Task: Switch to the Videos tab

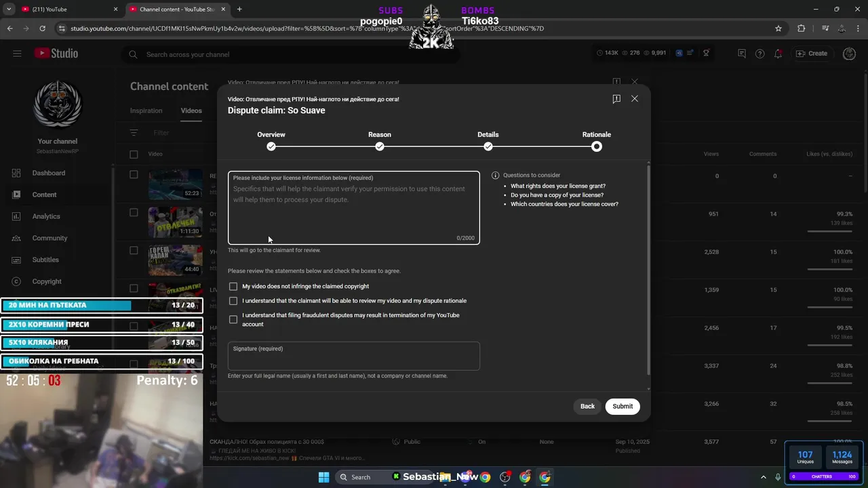Action: [191, 110]
